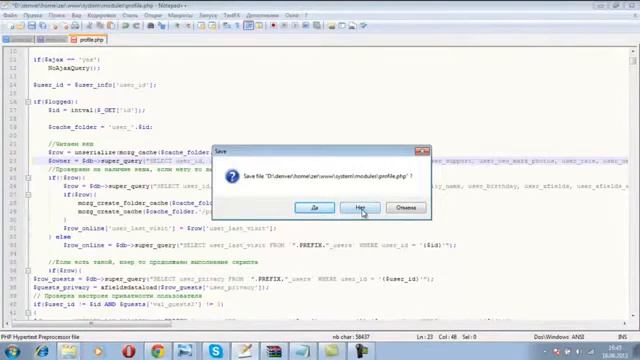Open the Правка menu
640x360 pixels.
[33, 16]
